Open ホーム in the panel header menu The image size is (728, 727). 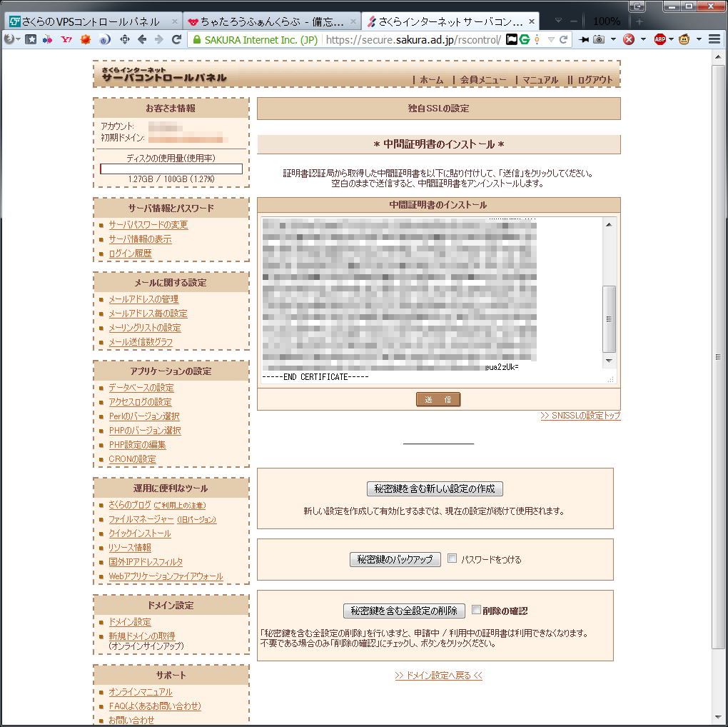(432, 80)
